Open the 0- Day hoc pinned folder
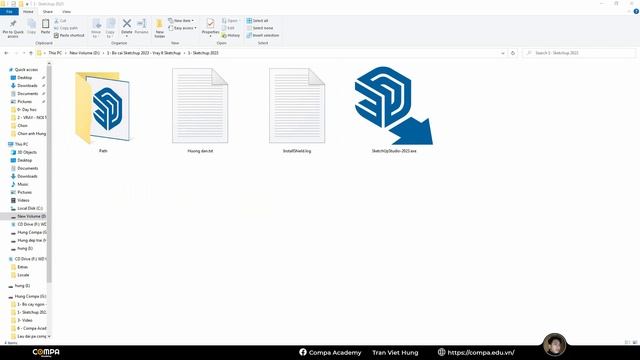The width and height of the screenshot is (640, 360). pos(27,110)
